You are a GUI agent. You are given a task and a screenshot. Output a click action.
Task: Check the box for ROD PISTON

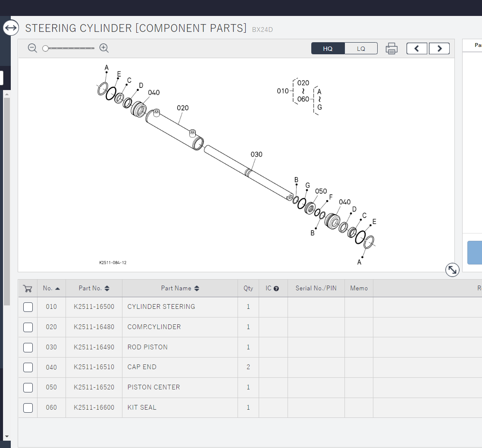click(x=28, y=347)
